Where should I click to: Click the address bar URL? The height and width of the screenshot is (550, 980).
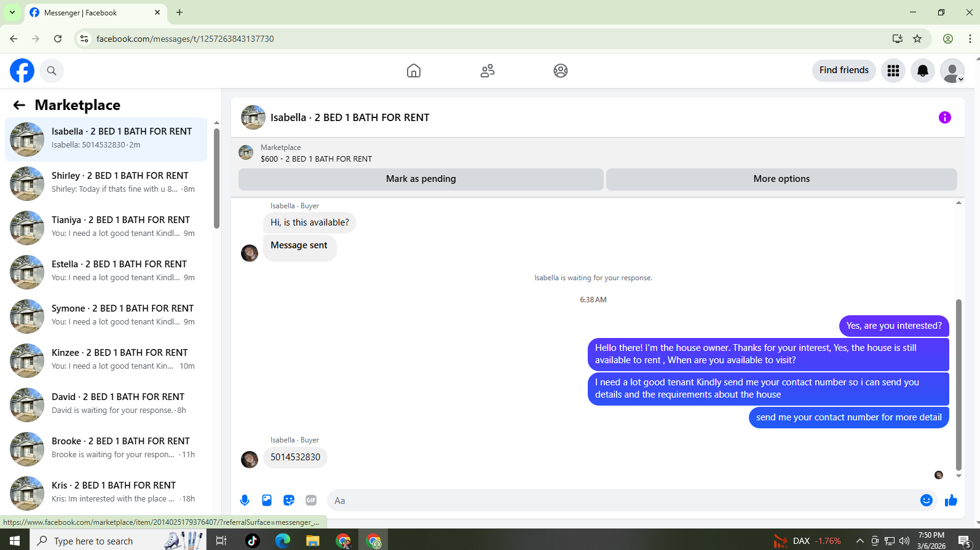point(185,39)
